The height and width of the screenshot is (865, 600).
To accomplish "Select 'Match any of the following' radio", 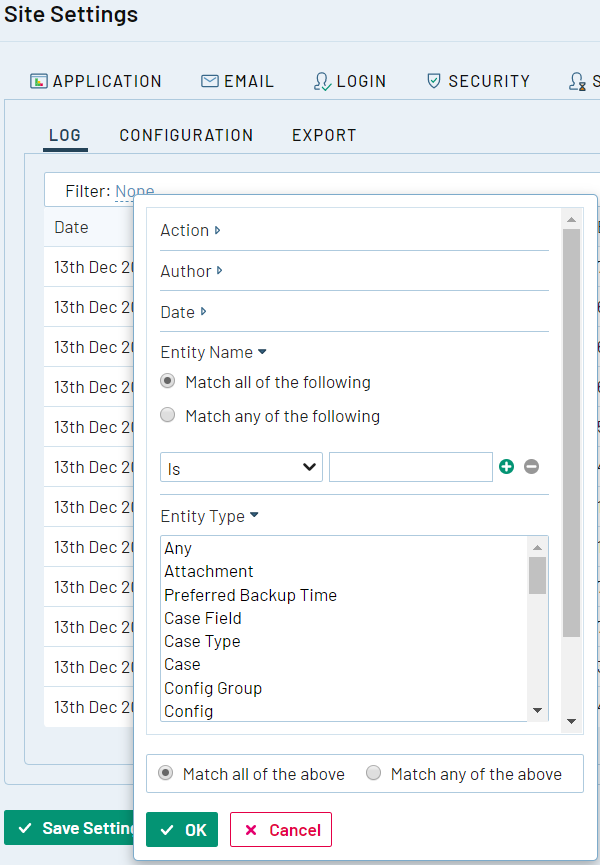I will point(168,415).
